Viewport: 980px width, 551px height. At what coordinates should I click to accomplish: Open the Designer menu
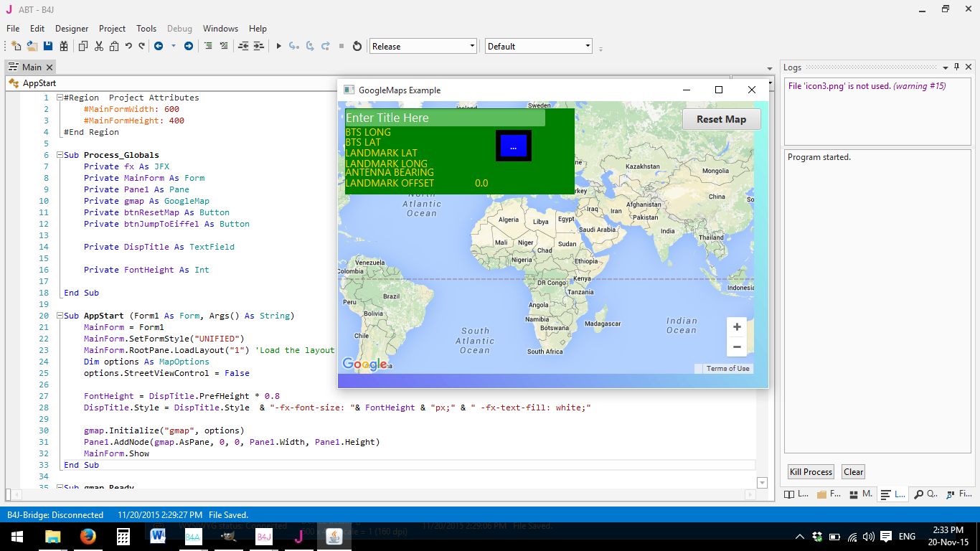[72, 29]
